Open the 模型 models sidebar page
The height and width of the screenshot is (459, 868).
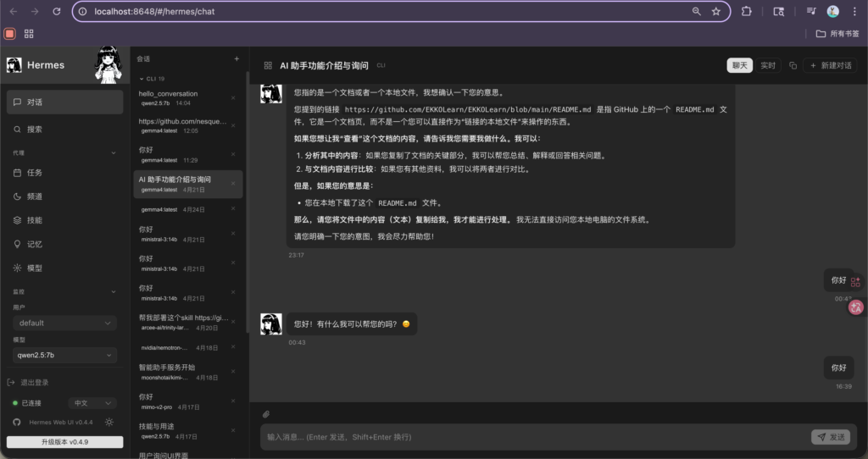(x=64, y=268)
